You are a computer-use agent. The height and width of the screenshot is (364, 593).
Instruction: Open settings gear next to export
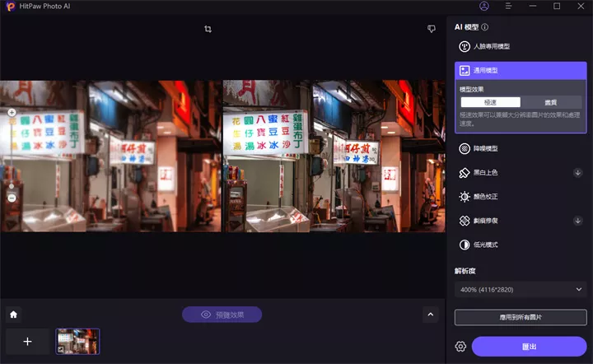tap(460, 346)
